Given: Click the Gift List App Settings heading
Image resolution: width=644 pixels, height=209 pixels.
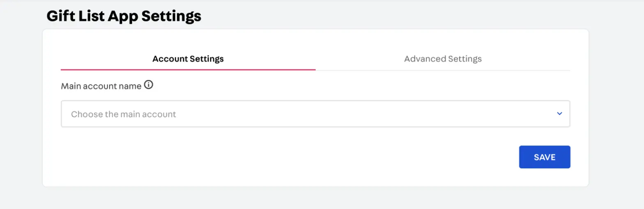Looking at the screenshot, I should 124,16.
